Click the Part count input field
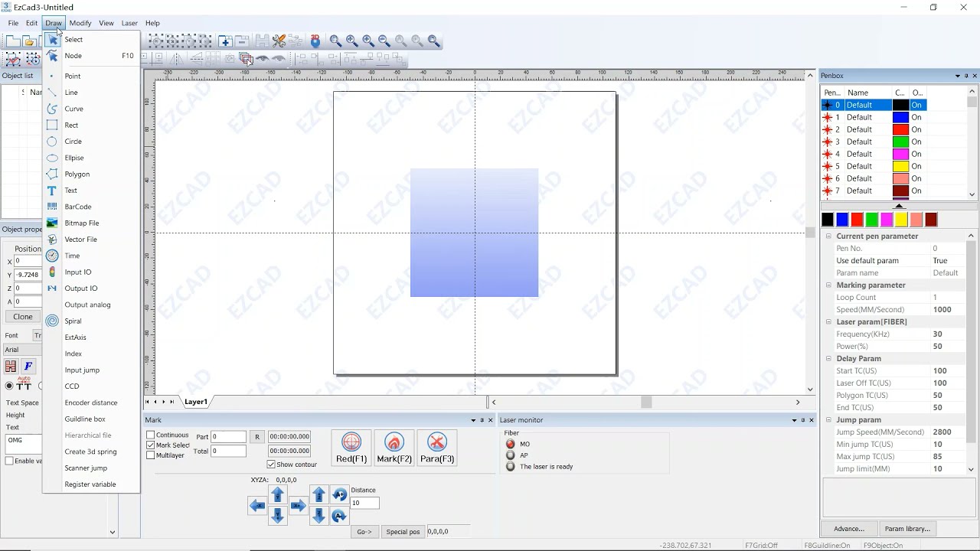 tap(228, 436)
